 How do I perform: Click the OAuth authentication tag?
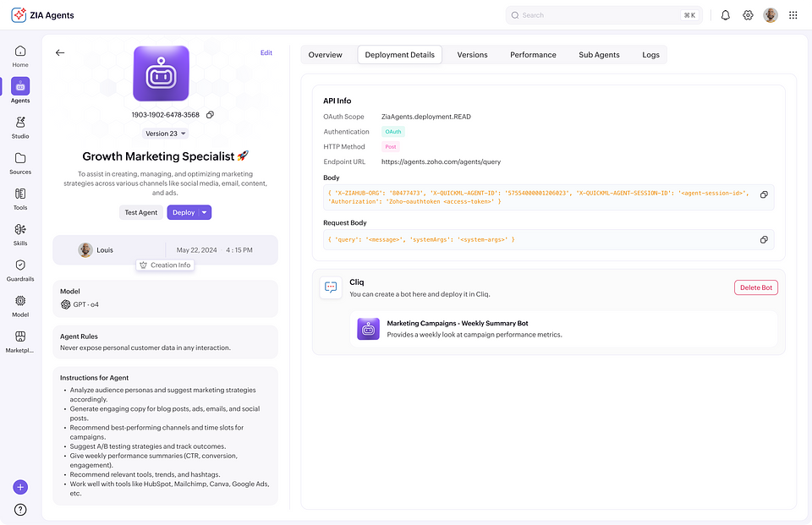[x=393, y=132]
